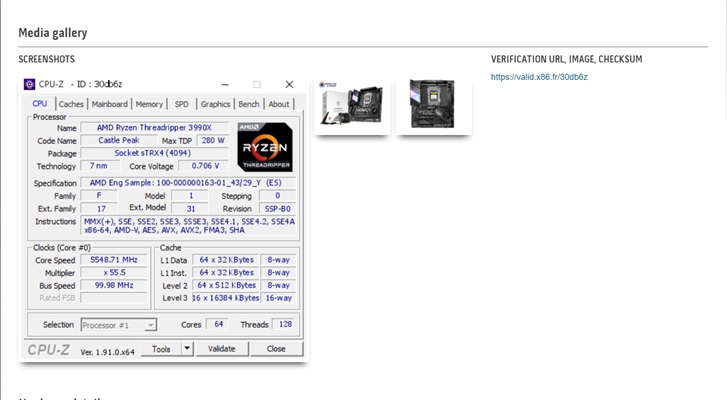Click the Close button in CPU-Z

coord(275,349)
